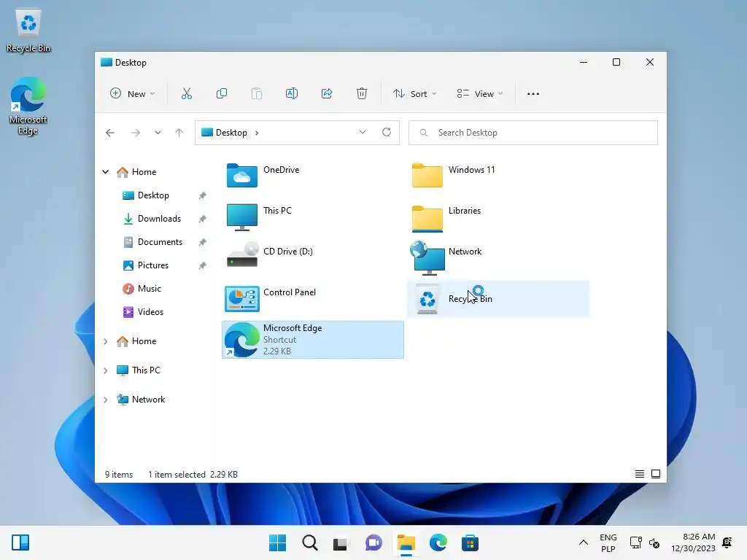Collapse the top Home tree node
This screenshot has height=560, width=747.
[x=105, y=172]
